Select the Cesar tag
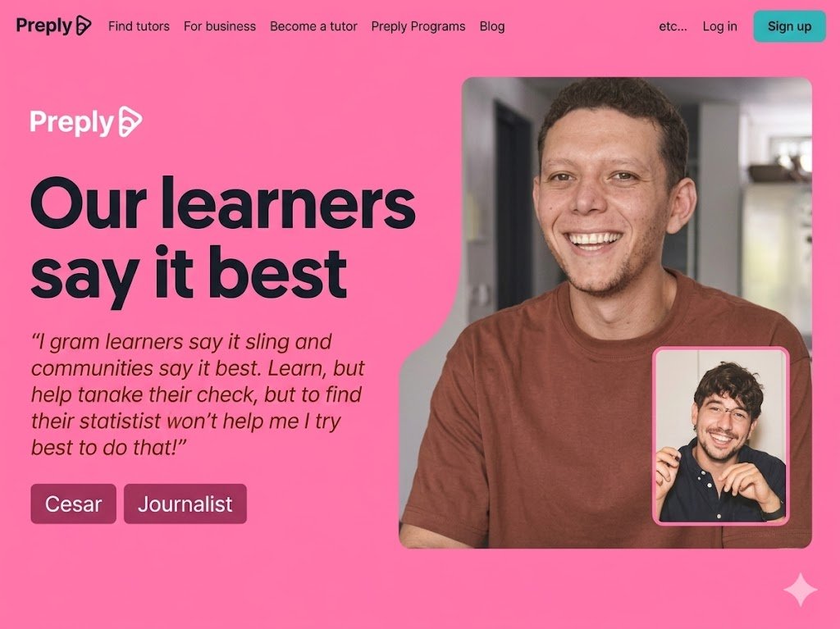Image resolution: width=840 pixels, height=629 pixels. [x=73, y=504]
